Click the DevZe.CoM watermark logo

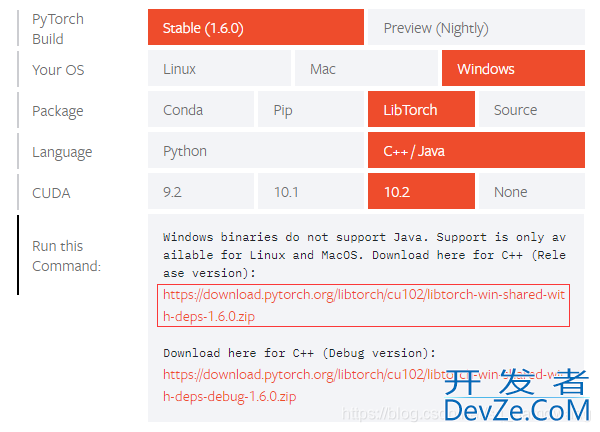[516, 396]
